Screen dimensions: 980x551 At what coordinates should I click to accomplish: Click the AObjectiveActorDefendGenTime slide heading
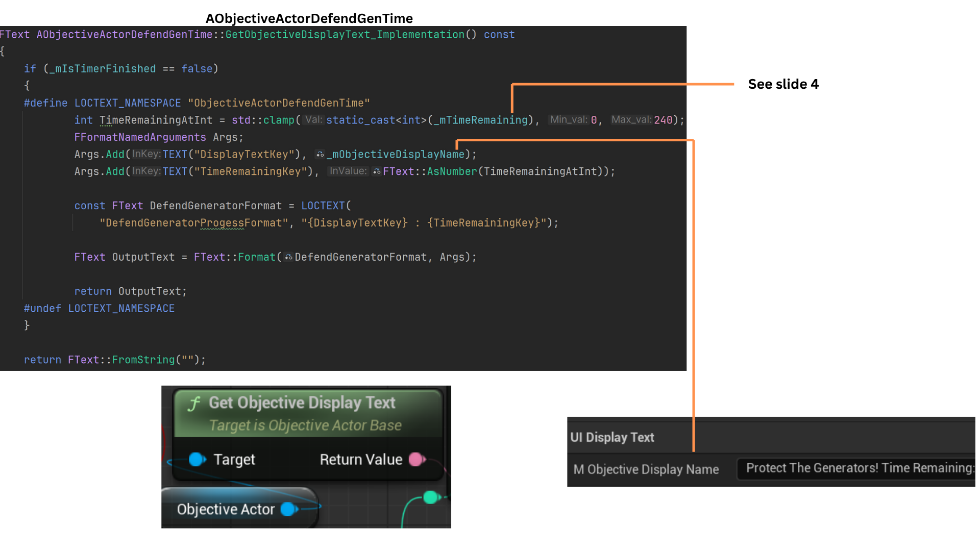(x=309, y=18)
